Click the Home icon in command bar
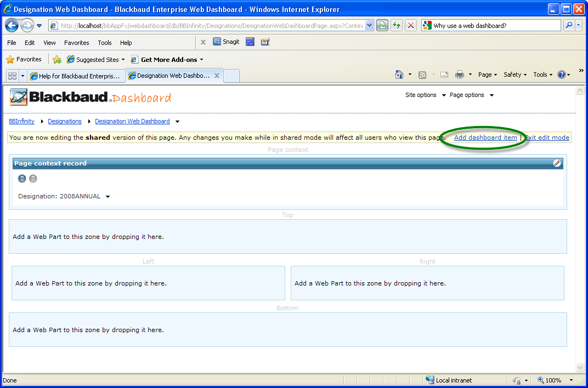This screenshot has height=388, width=588. (x=399, y=75)
